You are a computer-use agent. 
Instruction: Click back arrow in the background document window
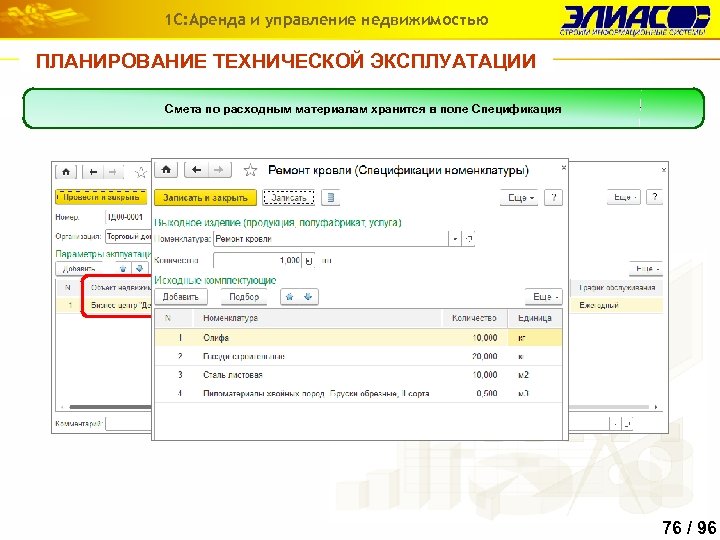(93, 172)
